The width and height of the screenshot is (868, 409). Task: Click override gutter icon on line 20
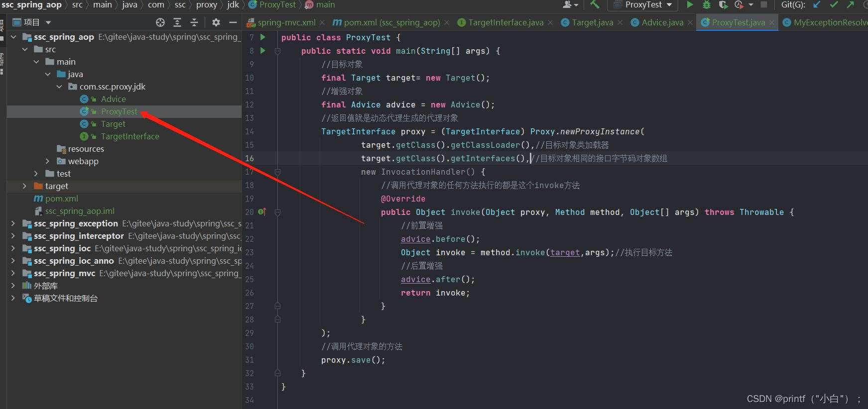[262, 212]
